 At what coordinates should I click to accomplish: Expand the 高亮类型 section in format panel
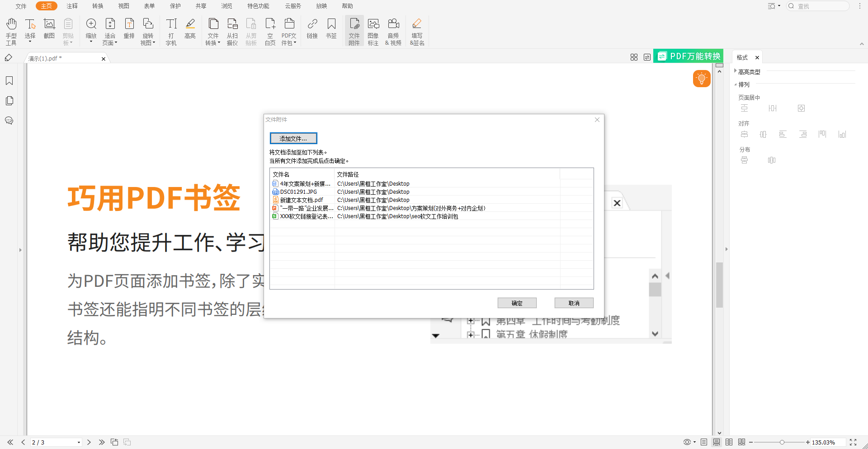click(735, 71)
